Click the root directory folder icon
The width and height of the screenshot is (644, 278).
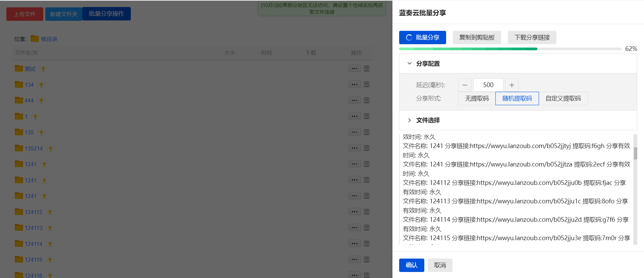35,39
